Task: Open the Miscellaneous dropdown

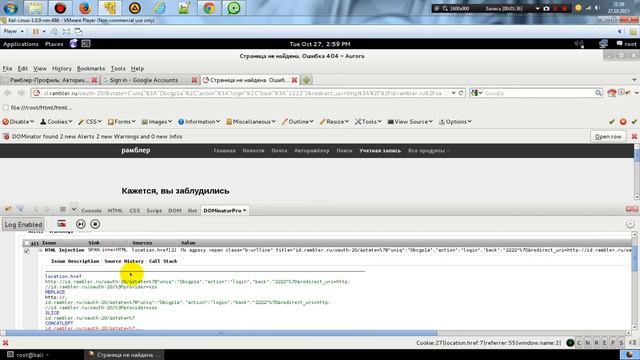Action: point(251,122)
